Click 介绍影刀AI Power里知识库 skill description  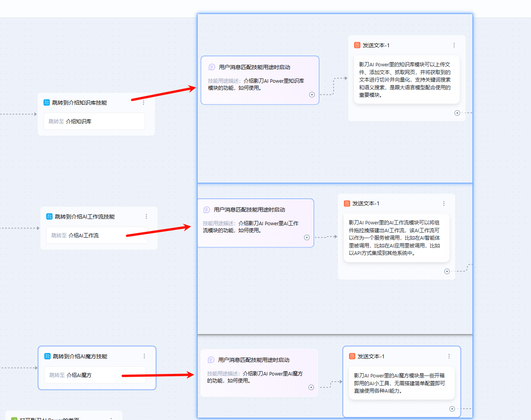tap(256, 84)
